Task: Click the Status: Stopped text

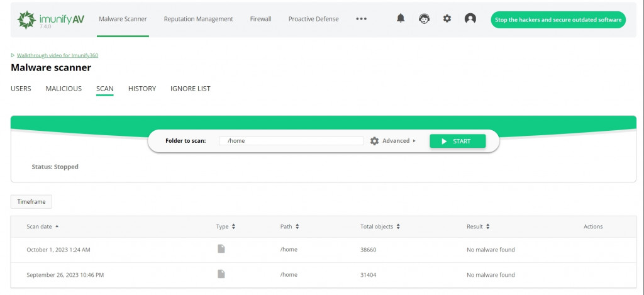Action: (55, 167)
